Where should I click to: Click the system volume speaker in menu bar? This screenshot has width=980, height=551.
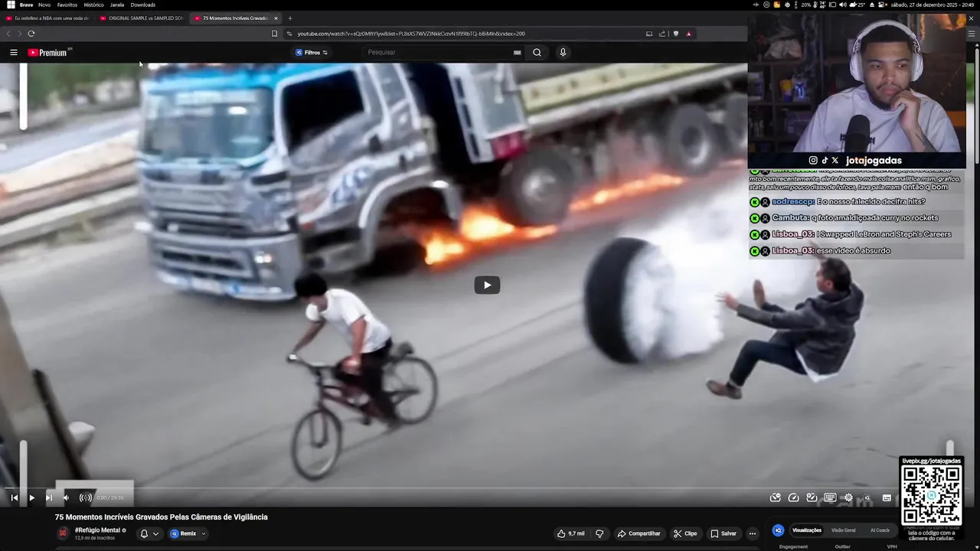(843, 5)
